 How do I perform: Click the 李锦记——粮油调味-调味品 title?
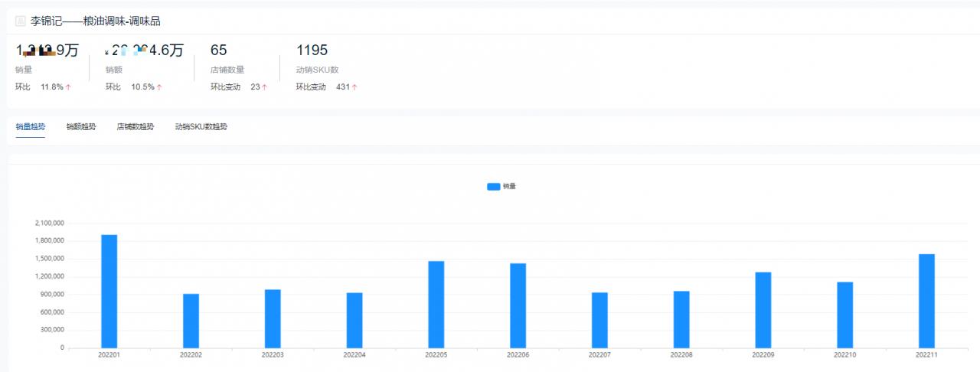pyautogui.click(x=96, y=21)
